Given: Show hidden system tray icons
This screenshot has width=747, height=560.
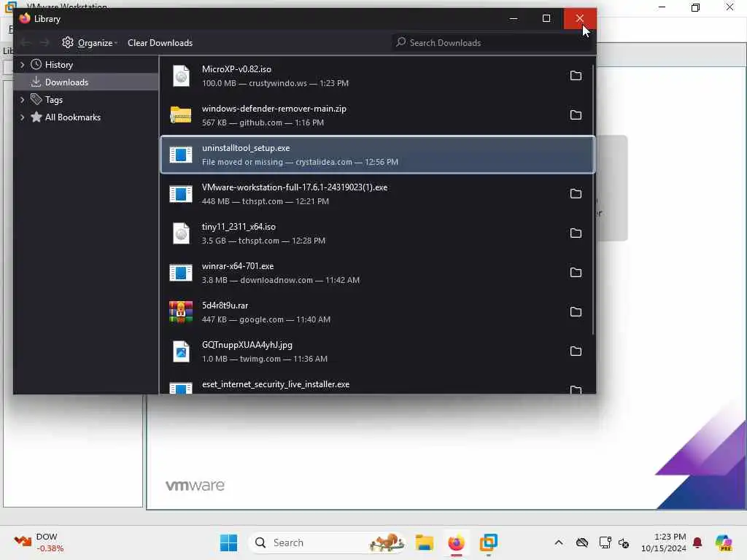Looking at the screenshot, I should coord(559,542).
